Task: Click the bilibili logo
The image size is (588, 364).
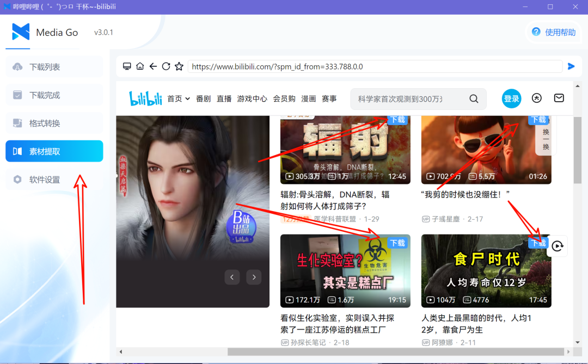Action: (x=145, y=98)
